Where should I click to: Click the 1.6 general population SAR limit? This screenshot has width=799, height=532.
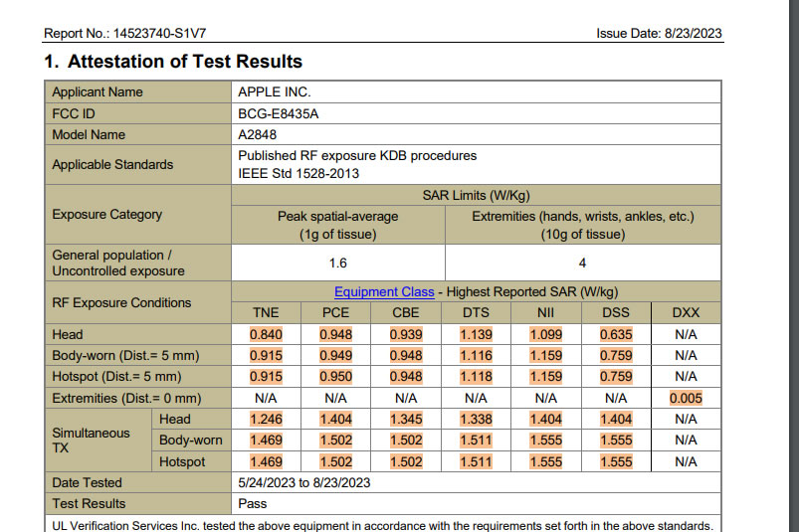click(338, 264)
